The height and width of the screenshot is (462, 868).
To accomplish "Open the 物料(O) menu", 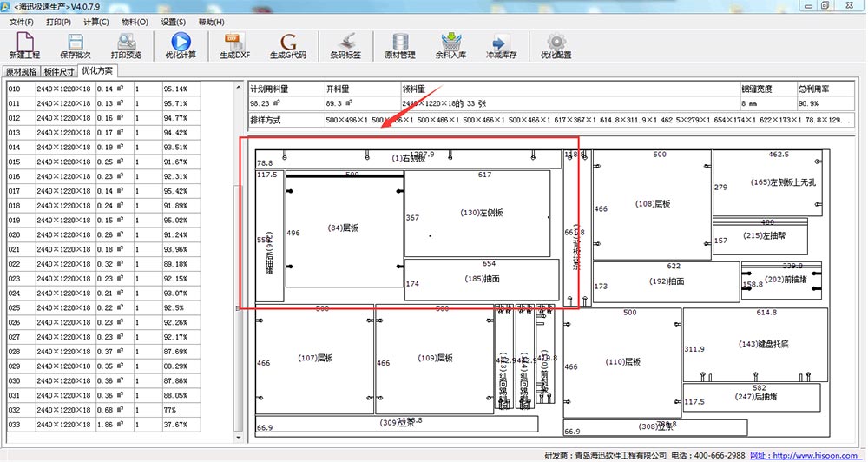I will point(135,21).
